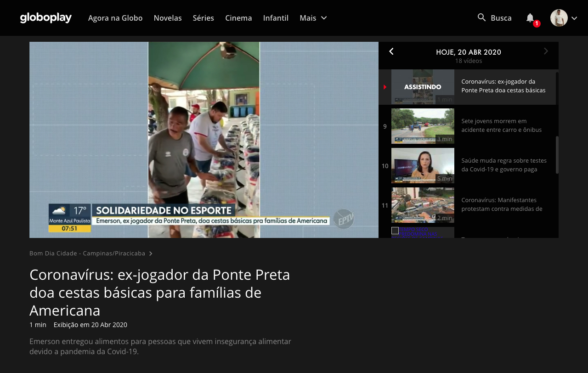
Task: Click chevron beside Bom Dia Cidade
Action: pos(151,254)
